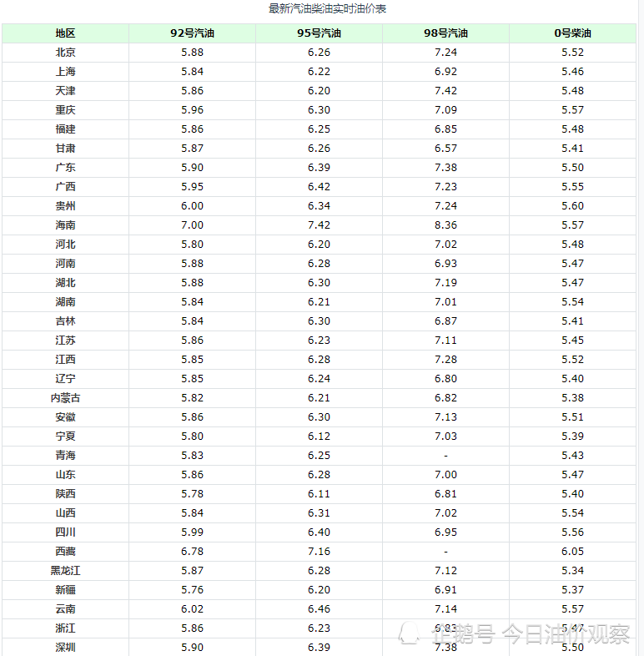Select the 92号汽油 column header
This screenshot has height=656, width=644.
point(192,33)
